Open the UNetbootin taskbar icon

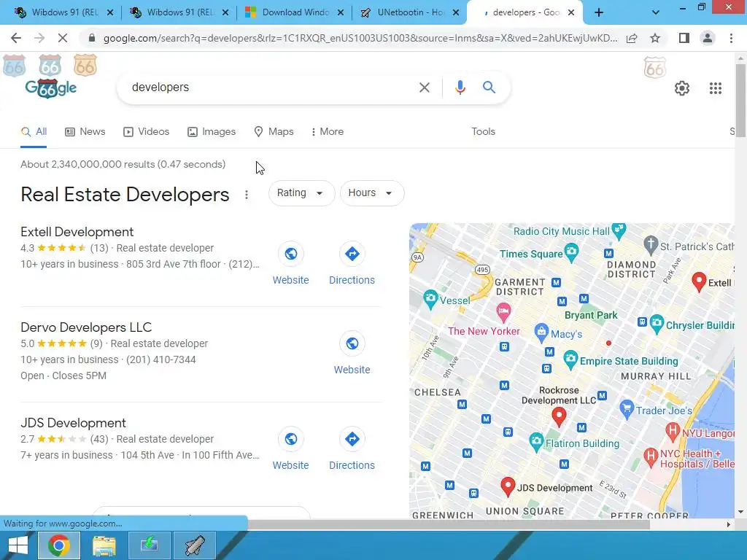coord(195,545)
